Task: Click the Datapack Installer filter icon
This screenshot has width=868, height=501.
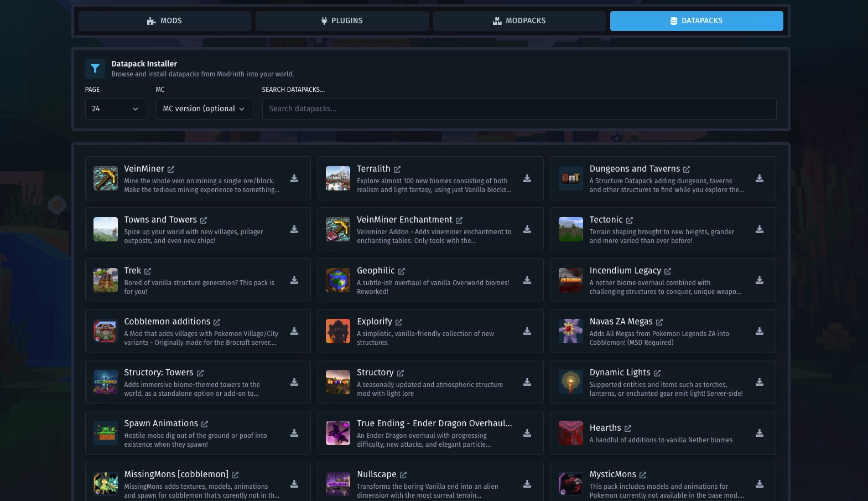Action: (x=95, y=69)
